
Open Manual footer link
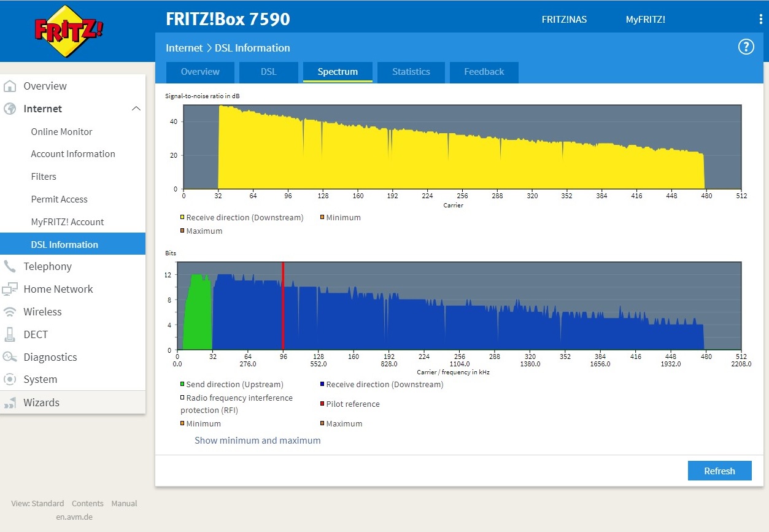[124, 504]
